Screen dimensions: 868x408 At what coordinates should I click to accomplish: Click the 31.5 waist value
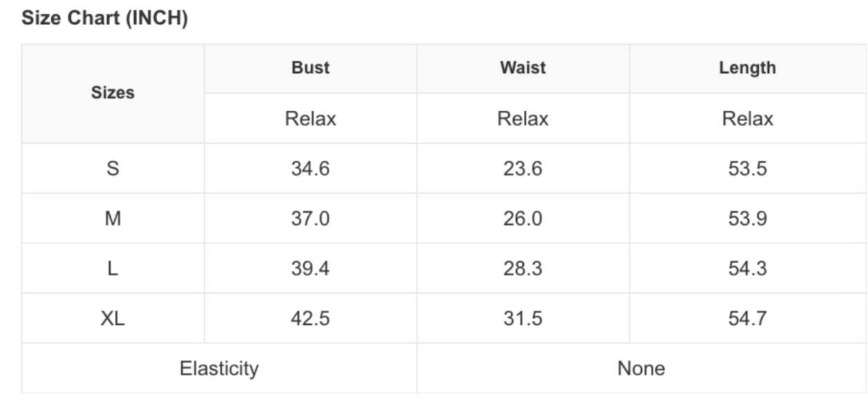click(523, 318)
